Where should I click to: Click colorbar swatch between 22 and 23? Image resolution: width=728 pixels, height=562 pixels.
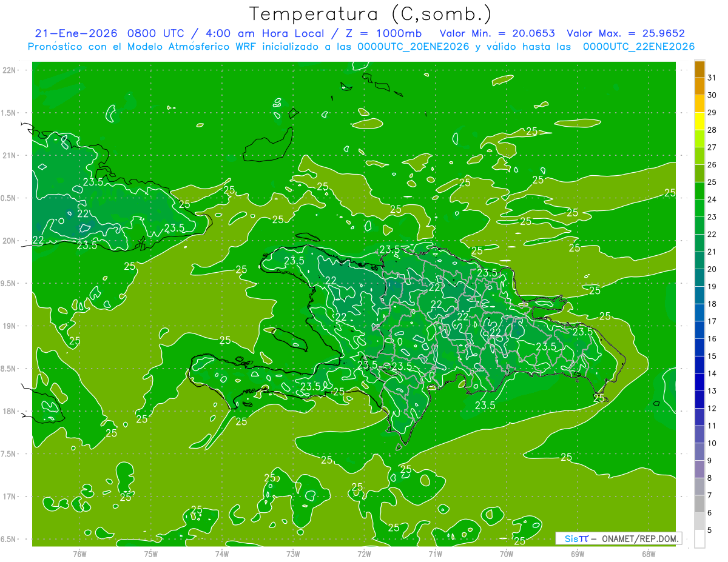coord(700,226)
